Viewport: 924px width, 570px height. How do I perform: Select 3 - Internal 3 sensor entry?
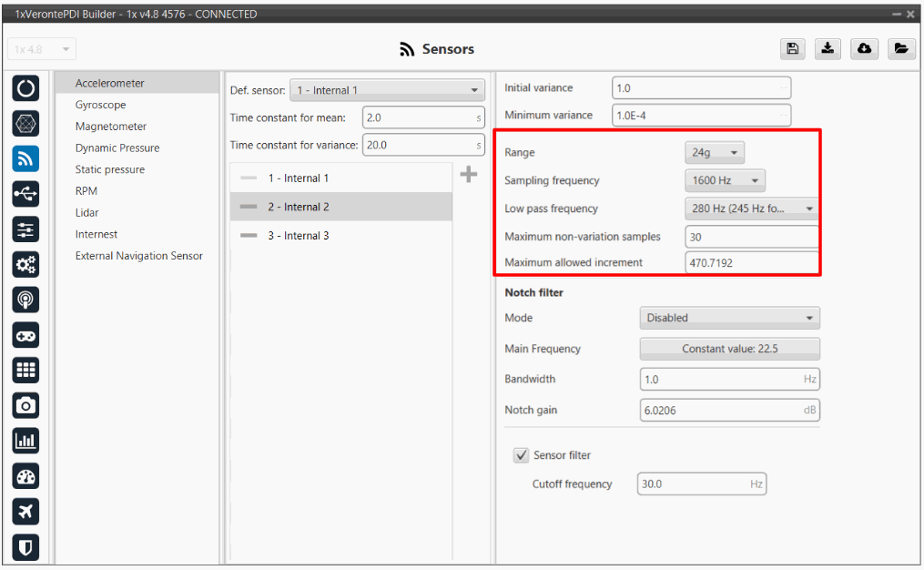coord(298,236)
